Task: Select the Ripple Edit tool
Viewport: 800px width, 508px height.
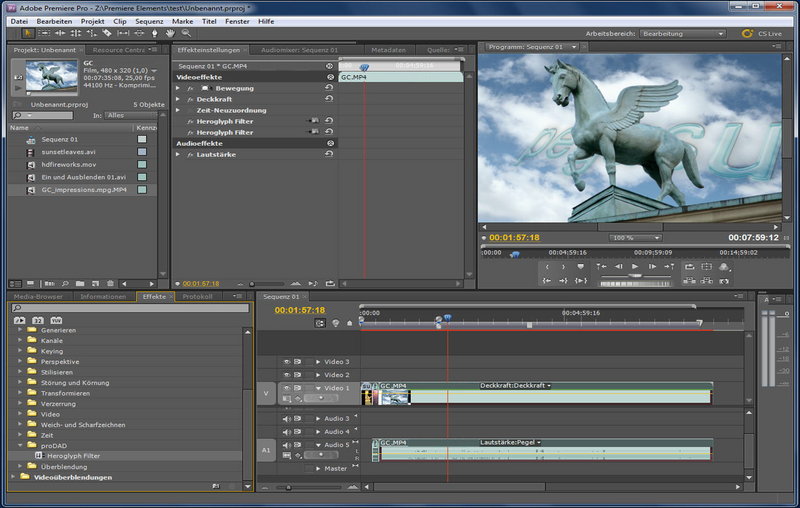Action: [60, 33]
